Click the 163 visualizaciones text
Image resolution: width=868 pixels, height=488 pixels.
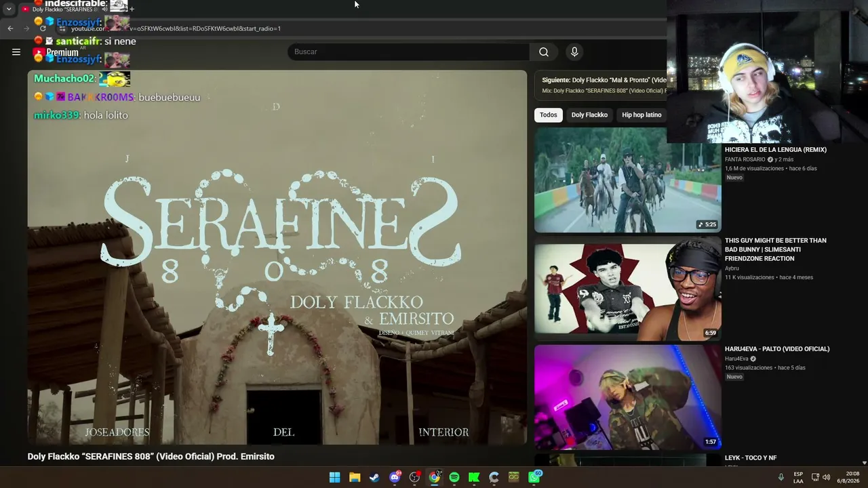coord(749,368)
